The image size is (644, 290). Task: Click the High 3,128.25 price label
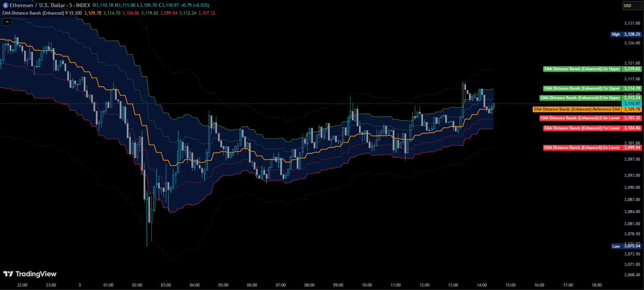click(x=626, y=34)
